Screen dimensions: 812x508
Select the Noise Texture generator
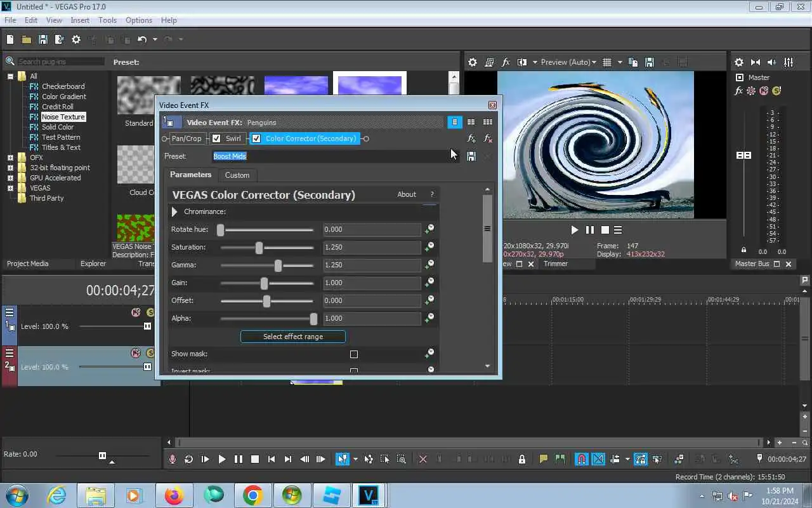coord(63,117)
